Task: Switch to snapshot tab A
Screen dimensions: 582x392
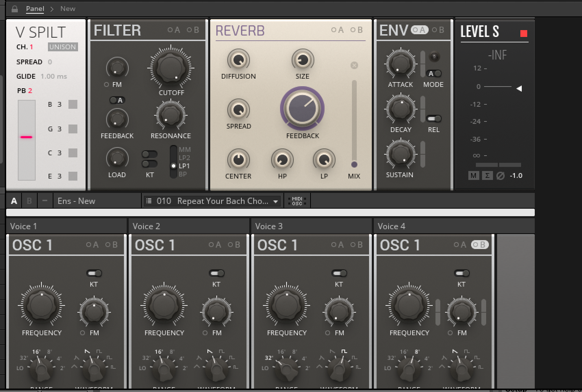Action: pos(14,201)
